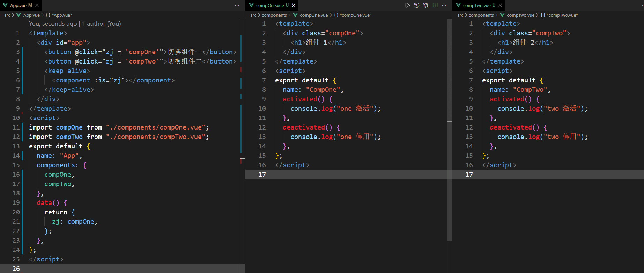This screenshot has height=273, width=644.
Task: Click '<keep-alive>' opening tag in App.vue
Action: 67,71
